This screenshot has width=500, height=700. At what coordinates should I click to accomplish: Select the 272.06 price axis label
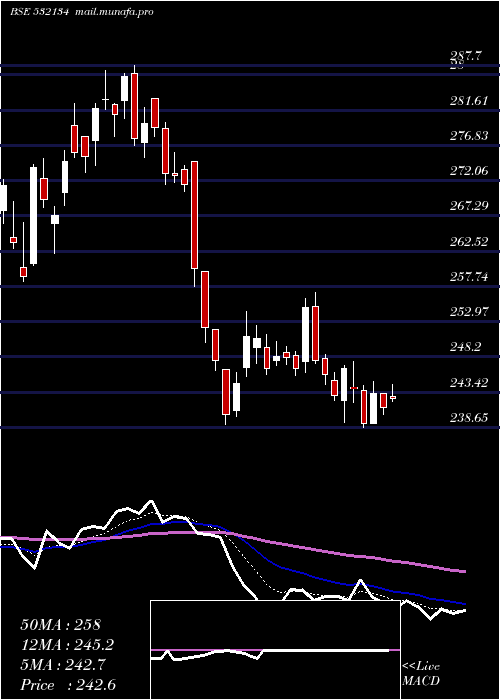[x=468, y=171]
